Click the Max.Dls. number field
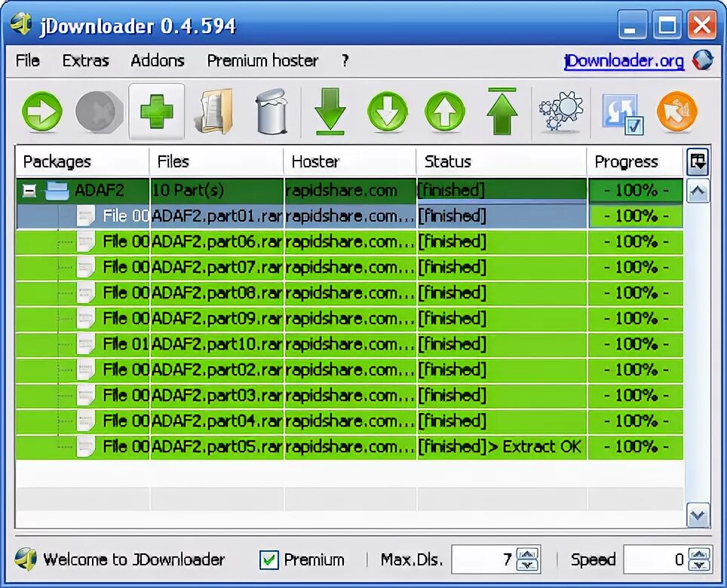Viewport: 727px width, 588px height. (x=483, y=560)
